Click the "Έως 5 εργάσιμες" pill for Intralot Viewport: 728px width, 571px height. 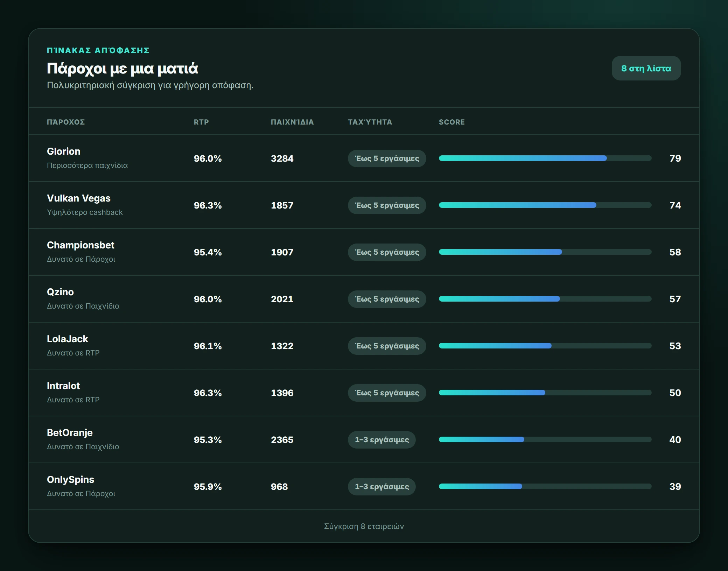(x=387, y=393)
